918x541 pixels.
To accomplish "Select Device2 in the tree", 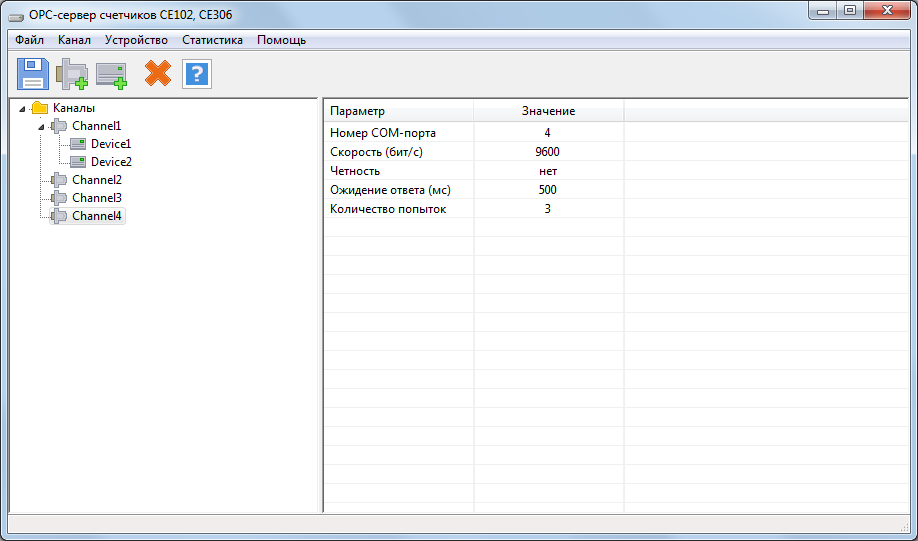I will (111, 162).
